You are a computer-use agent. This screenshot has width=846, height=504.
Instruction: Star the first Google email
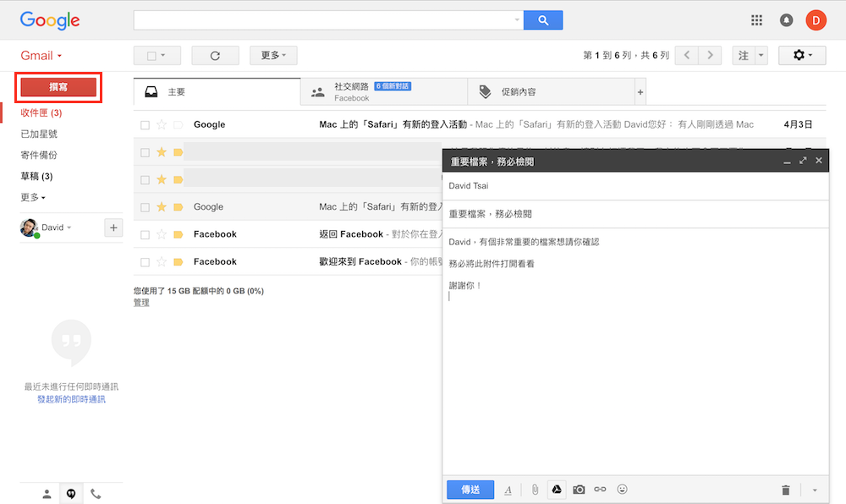click(162, 125)
